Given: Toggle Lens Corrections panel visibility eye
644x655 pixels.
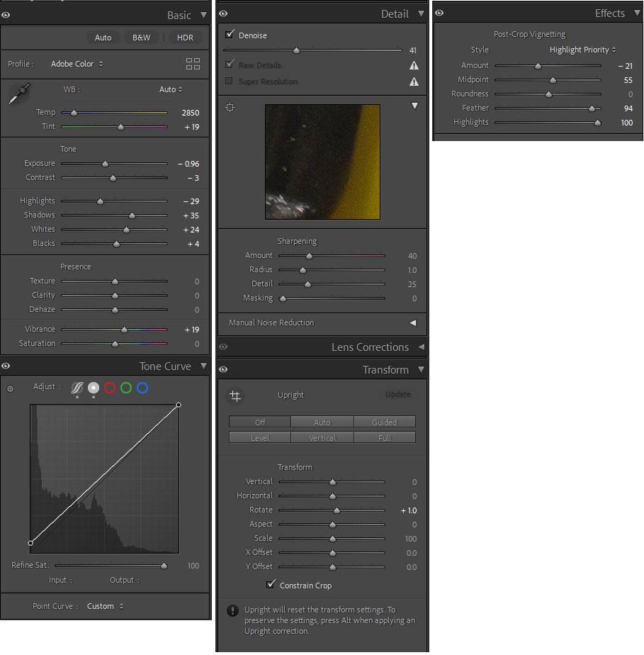Looking at the screenshot, I should point(223,347).
